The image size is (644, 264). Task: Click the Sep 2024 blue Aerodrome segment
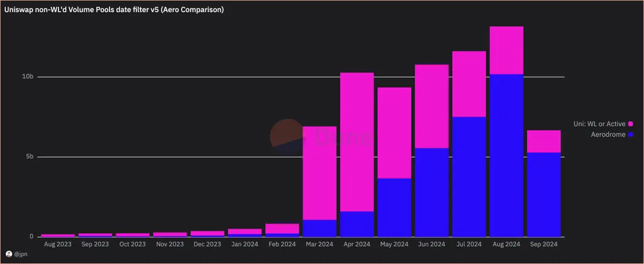[544, 195]
